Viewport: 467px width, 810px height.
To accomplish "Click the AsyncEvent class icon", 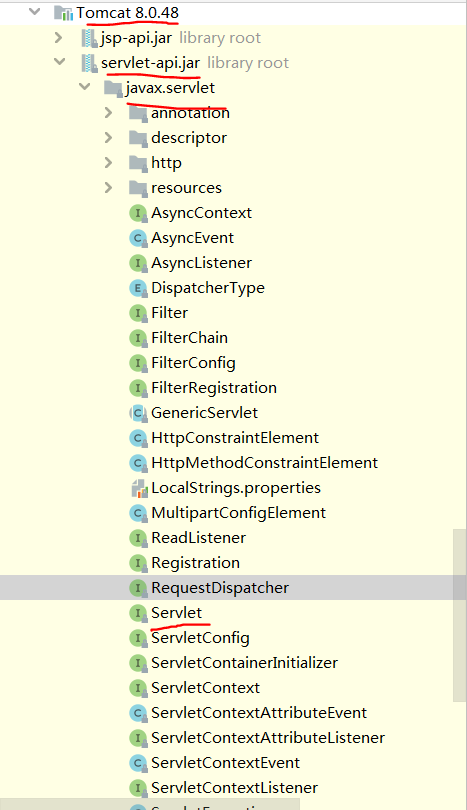I will click(137, 238).
